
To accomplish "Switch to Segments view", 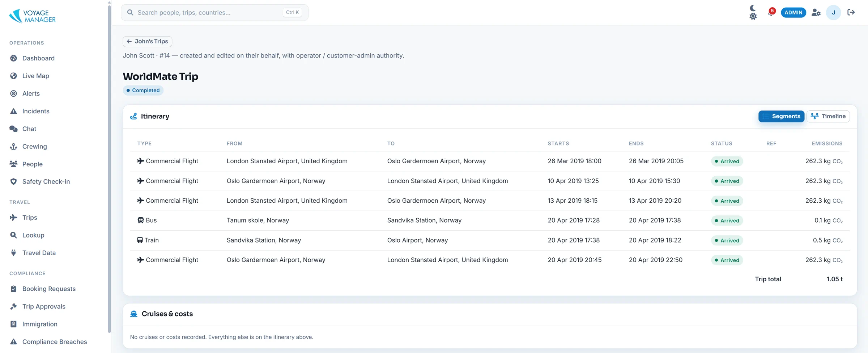I will point(781,116).
